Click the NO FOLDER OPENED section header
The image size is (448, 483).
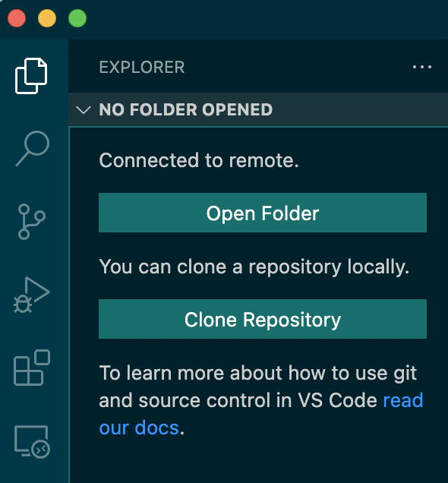[x=258, y=109]
